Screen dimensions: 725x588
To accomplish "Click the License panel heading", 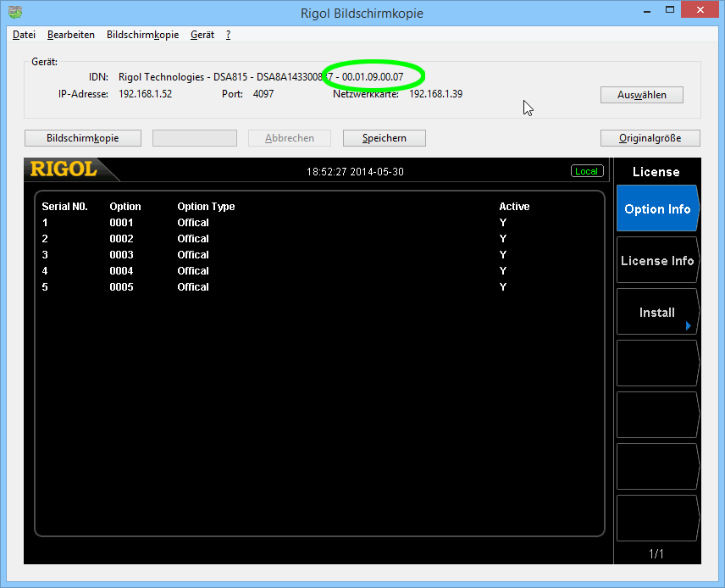I will pyautogui.click(x=656, y=172).
